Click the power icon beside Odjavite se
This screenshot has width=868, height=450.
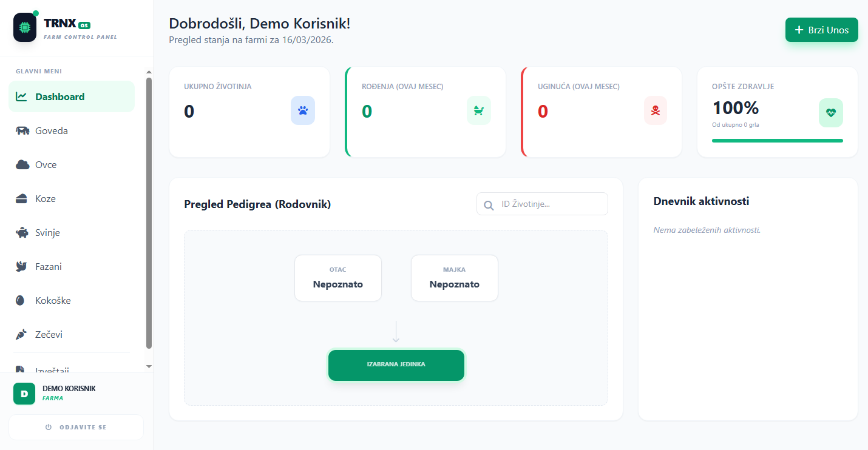(x=49, y=428)
